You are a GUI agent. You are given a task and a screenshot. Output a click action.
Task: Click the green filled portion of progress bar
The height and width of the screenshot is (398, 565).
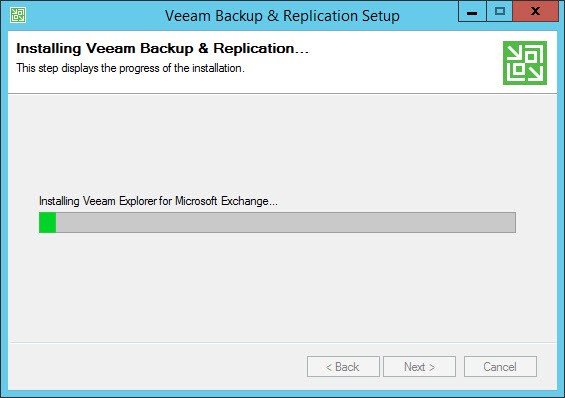tap(48, 222)
